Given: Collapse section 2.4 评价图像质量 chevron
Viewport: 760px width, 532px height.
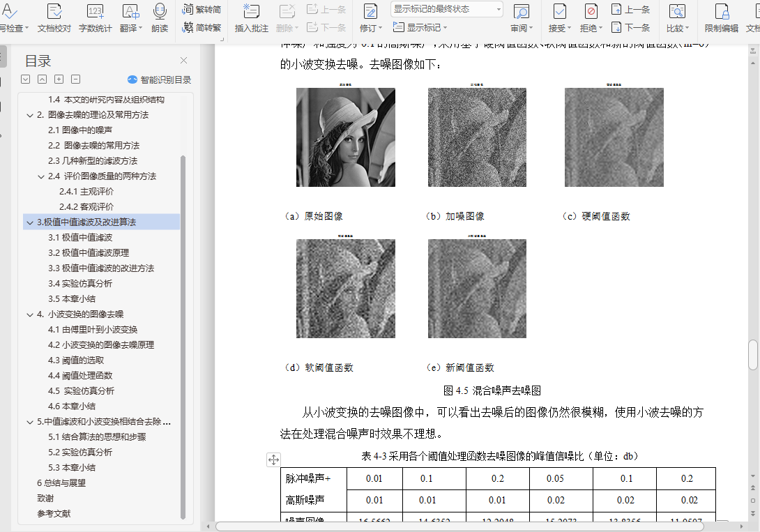Looking at the screenshot, I should coord(41,177).
